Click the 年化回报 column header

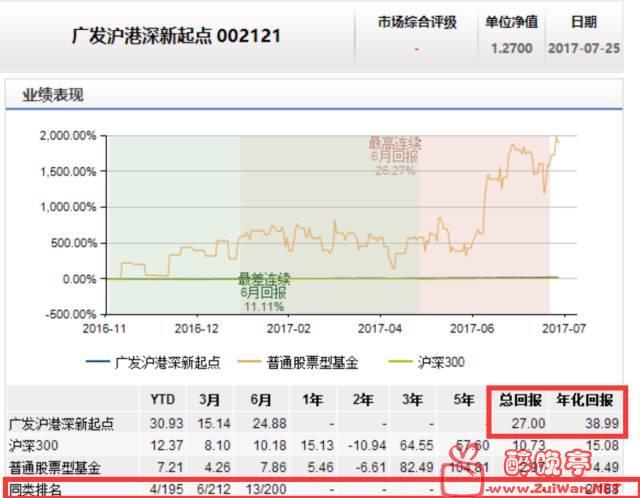(585, 400)
